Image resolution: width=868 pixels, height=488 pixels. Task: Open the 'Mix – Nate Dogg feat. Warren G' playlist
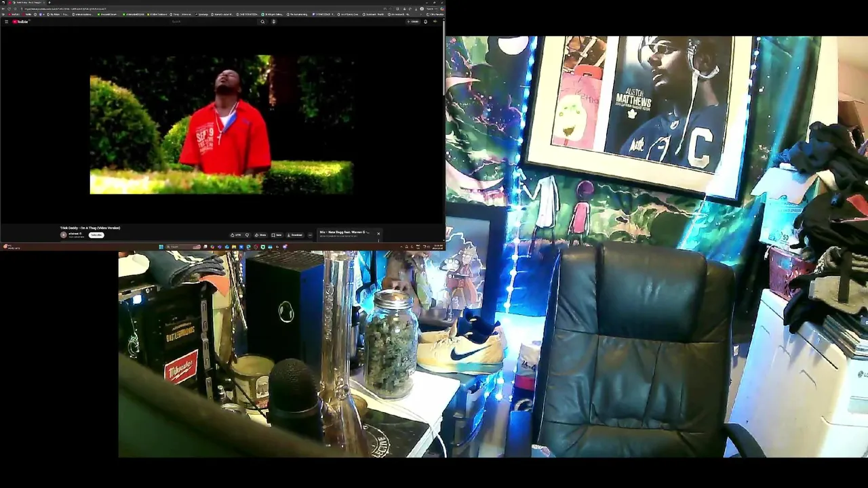344,232
